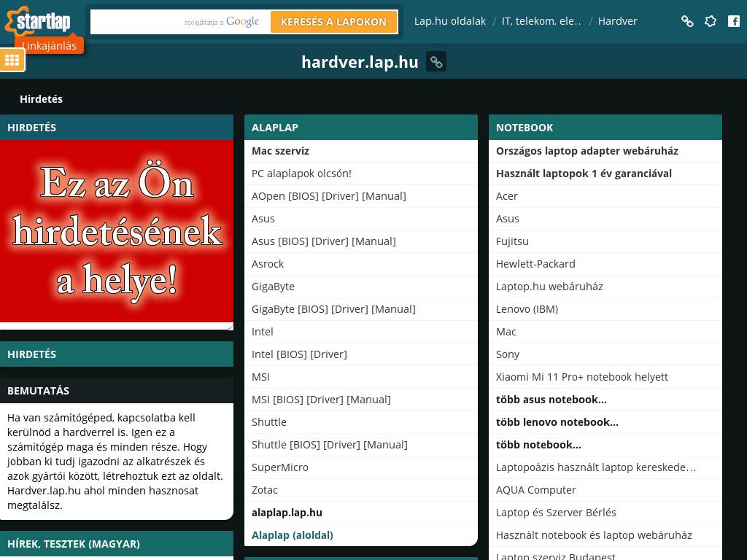The height and width of the screenshot is (560, 747).
Task: Open GigaByte [BIOS] [Driver] [Manual] link
Action: tap(333, 309)
